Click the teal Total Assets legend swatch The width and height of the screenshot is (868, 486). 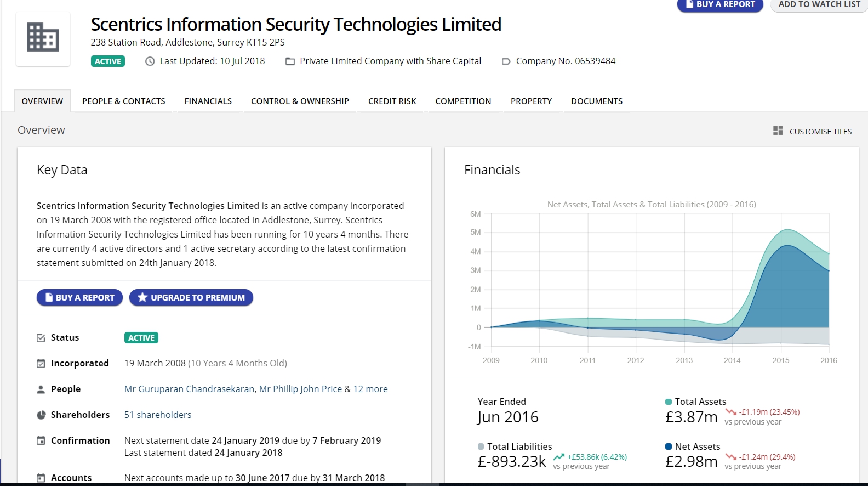(668, 402)
